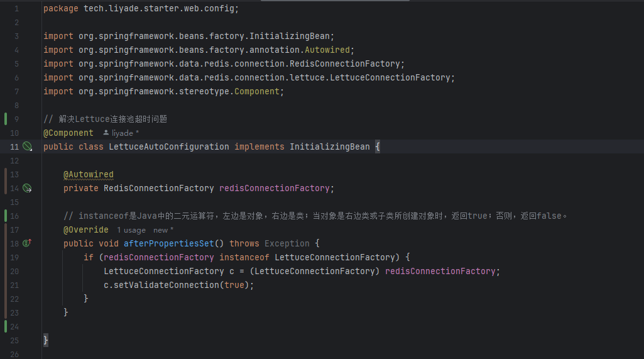Click the LettuceConnectionFactory c variable declaration
Viewport: 644px width, 359px height.
tap(302, 272)
